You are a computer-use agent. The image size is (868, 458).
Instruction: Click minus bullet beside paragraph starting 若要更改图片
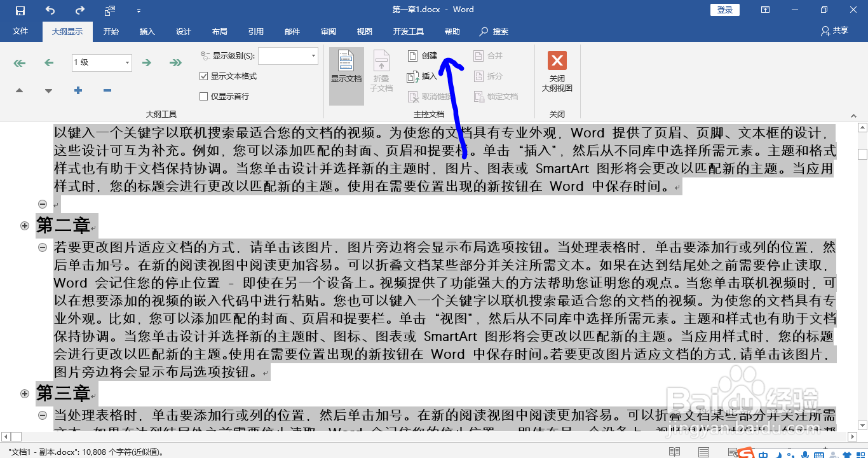43,247
